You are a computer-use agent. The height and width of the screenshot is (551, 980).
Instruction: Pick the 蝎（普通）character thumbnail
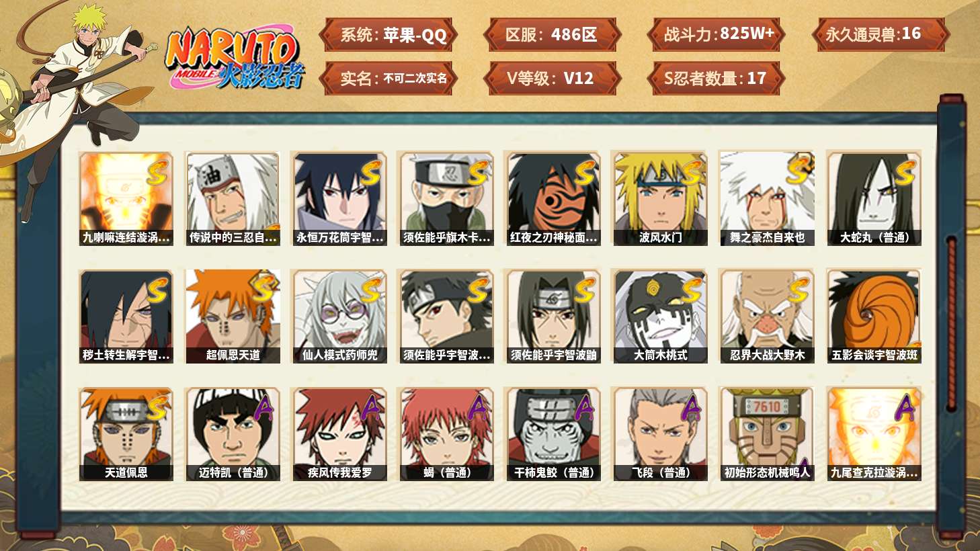[446, 434]
